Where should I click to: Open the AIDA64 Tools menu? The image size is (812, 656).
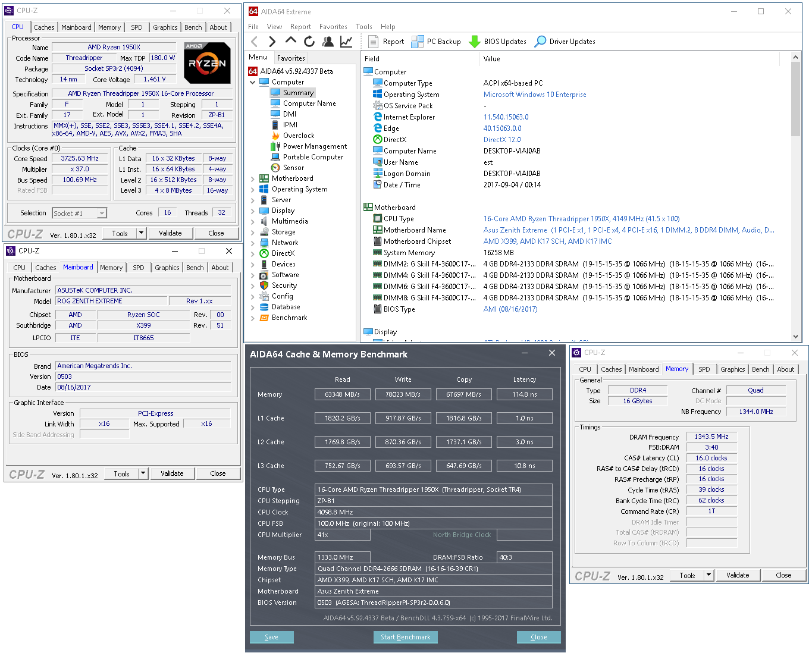coord(364,27)
